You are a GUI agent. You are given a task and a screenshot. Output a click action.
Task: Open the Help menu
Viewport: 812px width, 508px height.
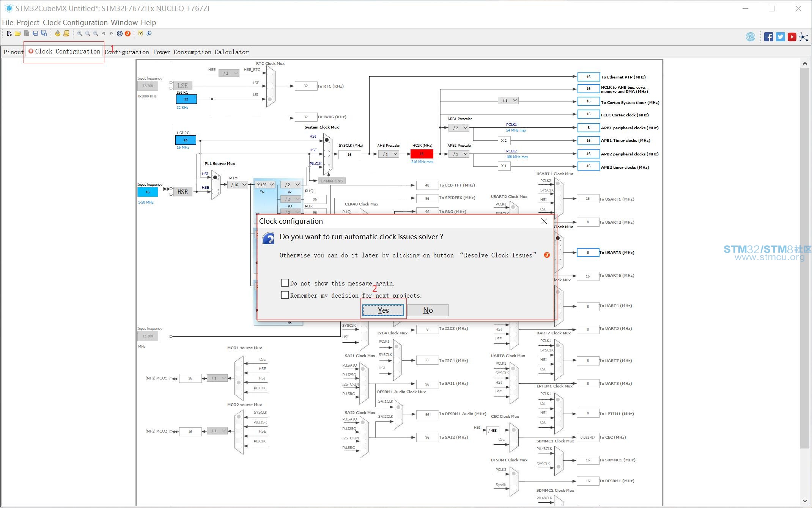click(148, 22)
